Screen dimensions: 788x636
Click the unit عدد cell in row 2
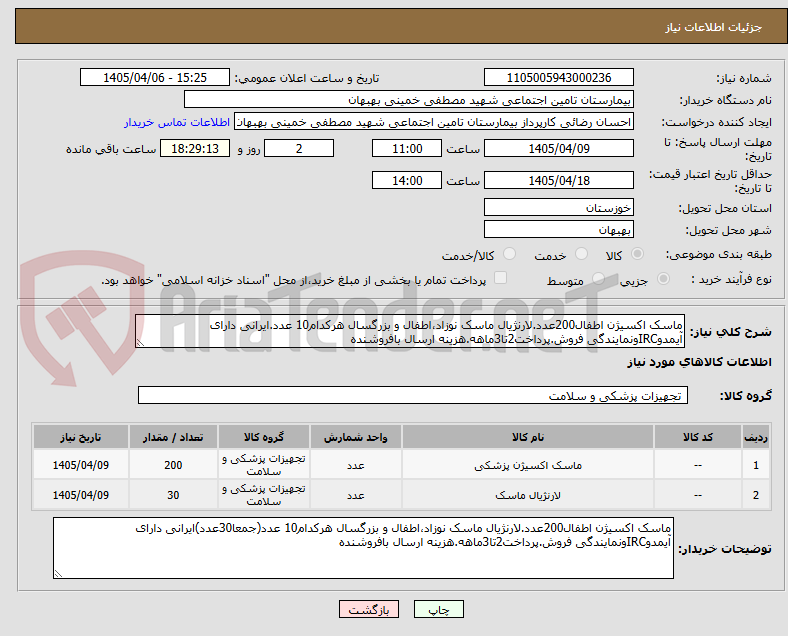click(x=356, y=495)
